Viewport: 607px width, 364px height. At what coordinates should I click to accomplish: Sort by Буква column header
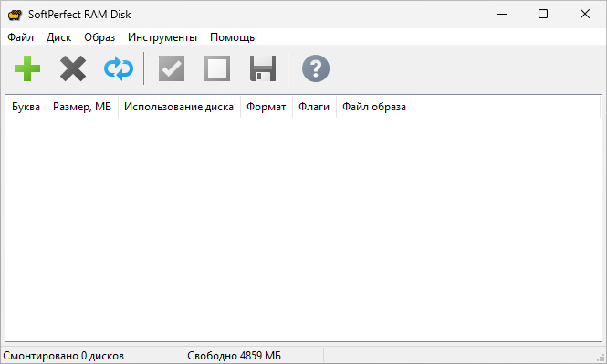[26, 107]
